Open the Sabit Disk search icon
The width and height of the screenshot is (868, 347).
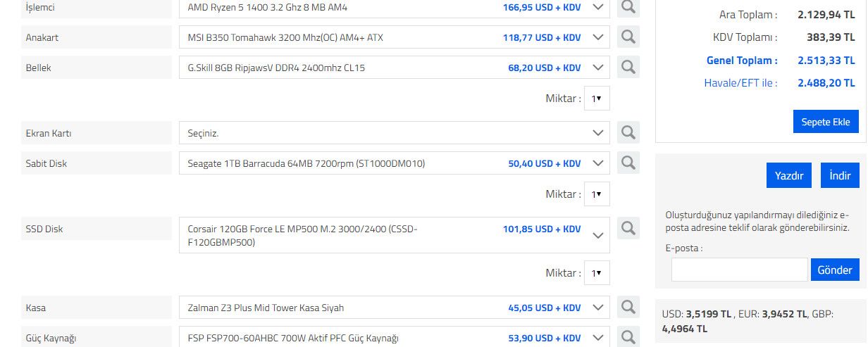pyautogui.click(x=628, y=163)
